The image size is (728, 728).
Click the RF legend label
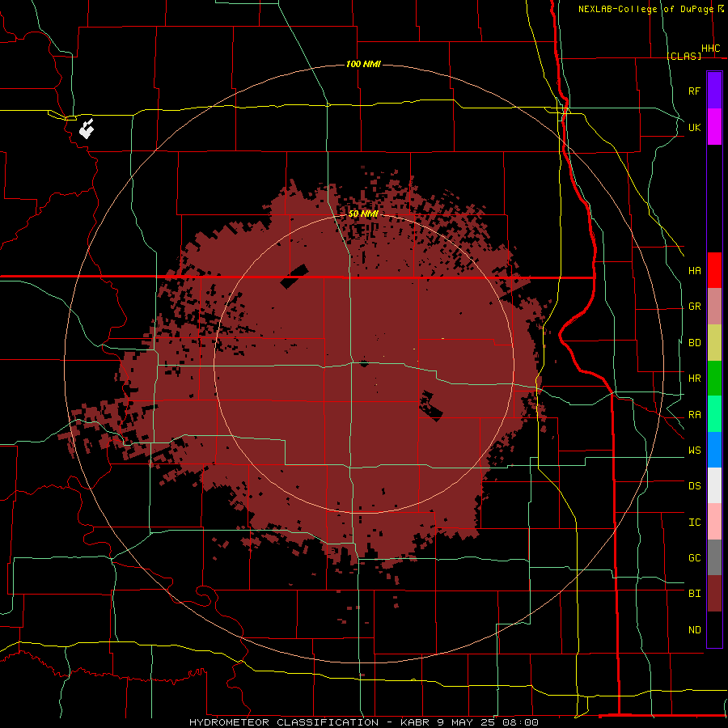click(x=695, y=91)
